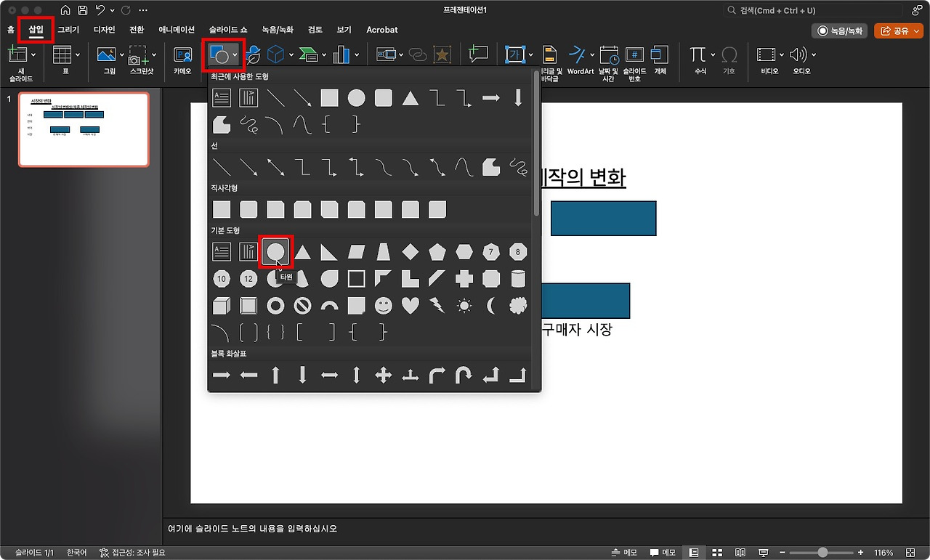
Task: Open the 오디오 dropdown arrow
Action: point(813,55)
